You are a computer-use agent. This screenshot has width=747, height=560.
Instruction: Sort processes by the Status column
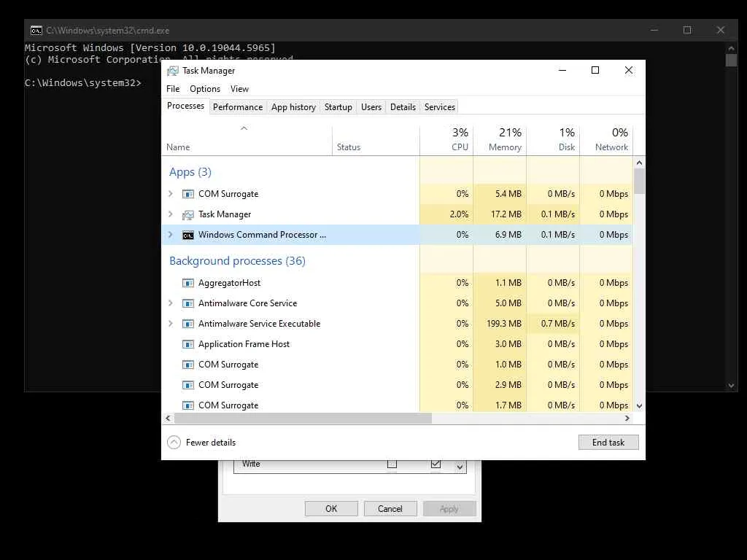coord(376,141)
